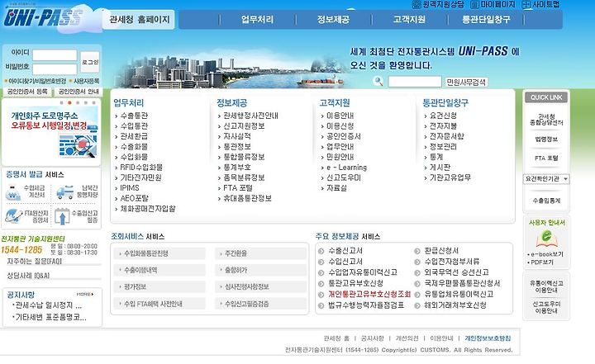Open the e-book user guide icon

point(546,239)
